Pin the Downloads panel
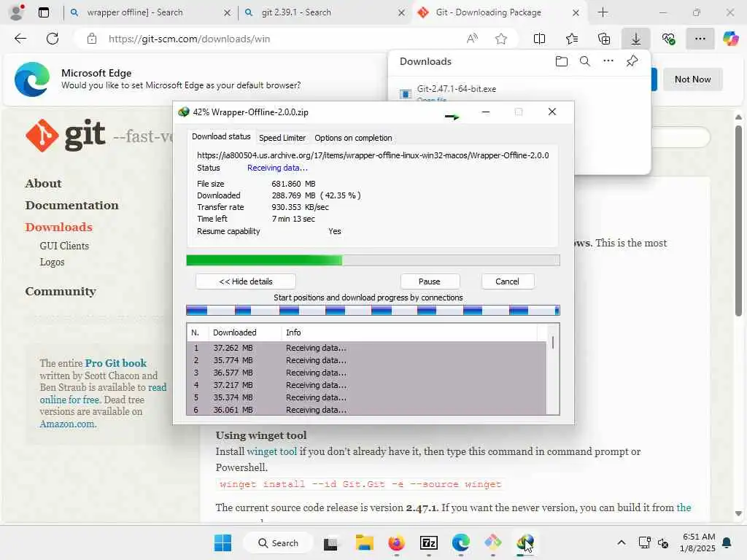This screenshot has height=560, width=747. coord(632,61)
